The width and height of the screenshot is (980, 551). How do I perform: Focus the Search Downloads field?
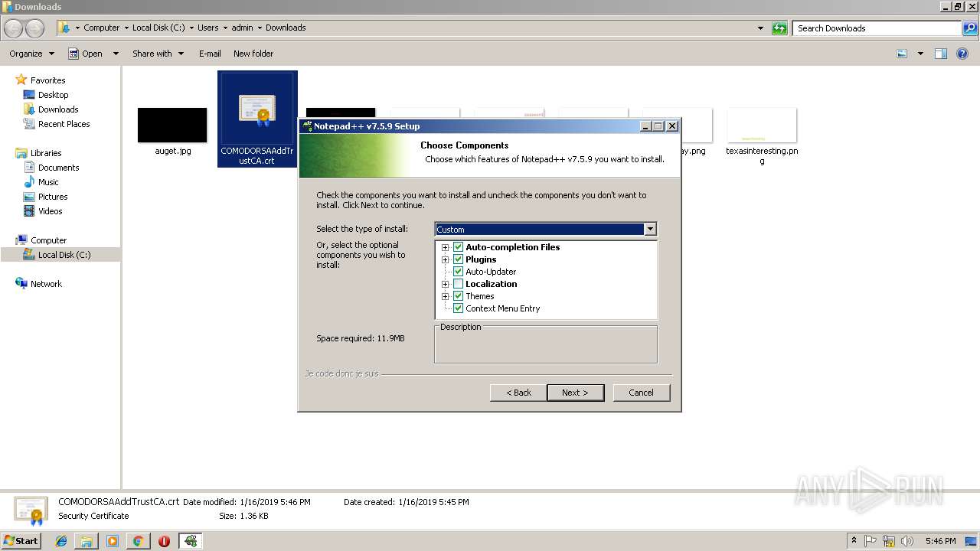click(x=877, y=28)
